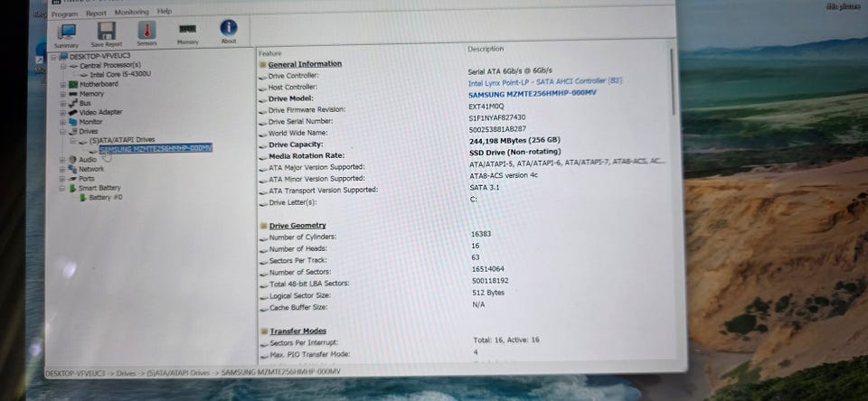Screen dimensions: 868x401
Task: Select Video Adapter in the tree
Action: [100, 112]
